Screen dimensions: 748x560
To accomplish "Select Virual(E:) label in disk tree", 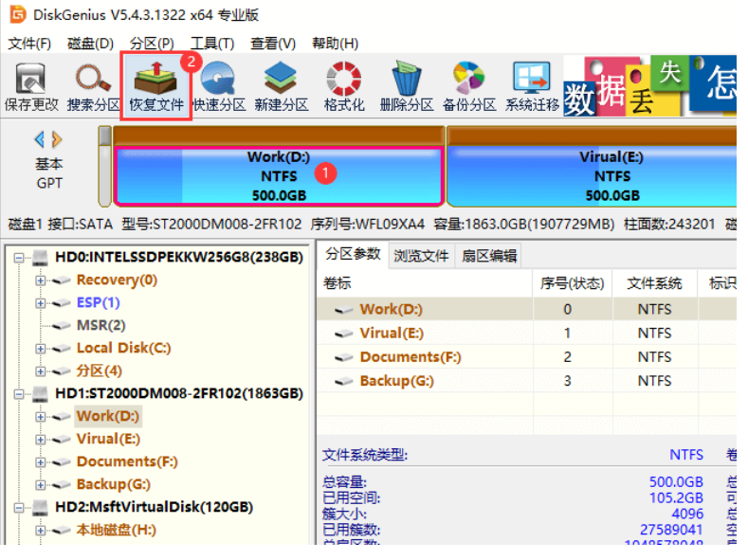I will pos(108,439).
